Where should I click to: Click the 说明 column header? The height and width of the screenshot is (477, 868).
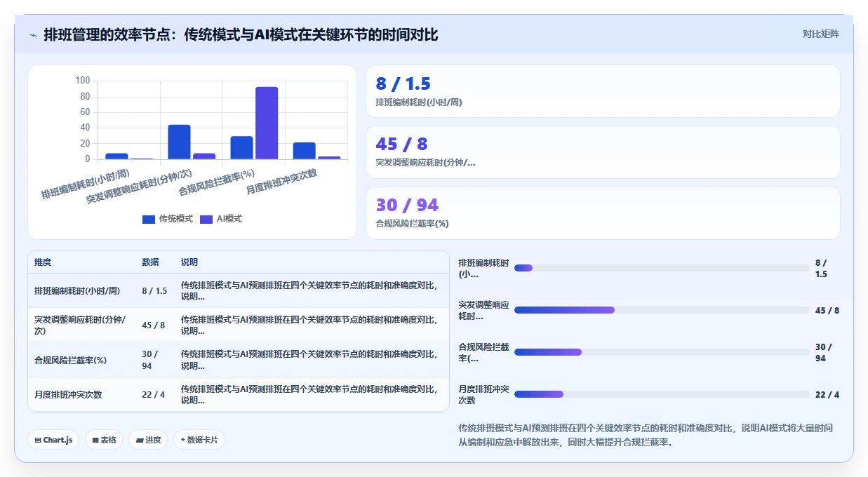[189, 262]
